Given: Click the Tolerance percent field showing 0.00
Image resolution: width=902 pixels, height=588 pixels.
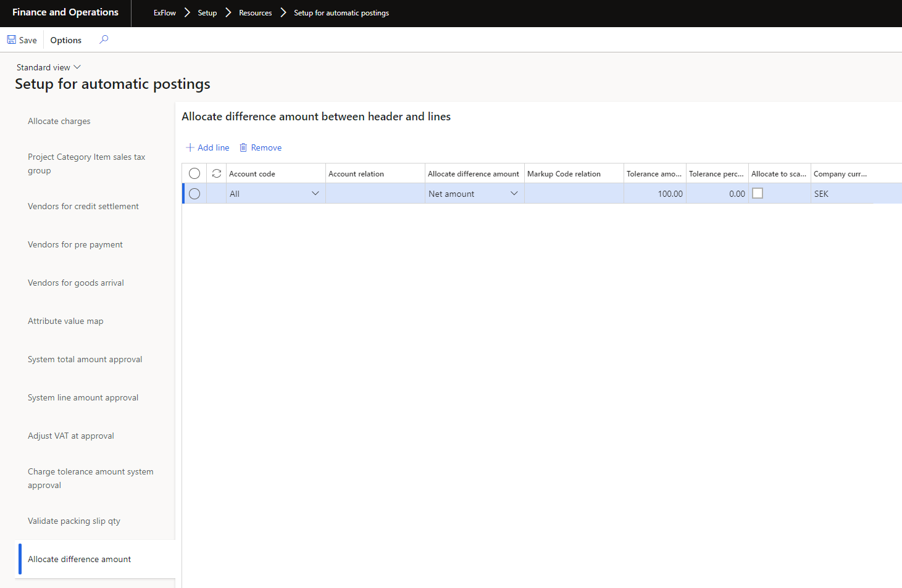Looking at the screenshot, I should coord(717,193).
